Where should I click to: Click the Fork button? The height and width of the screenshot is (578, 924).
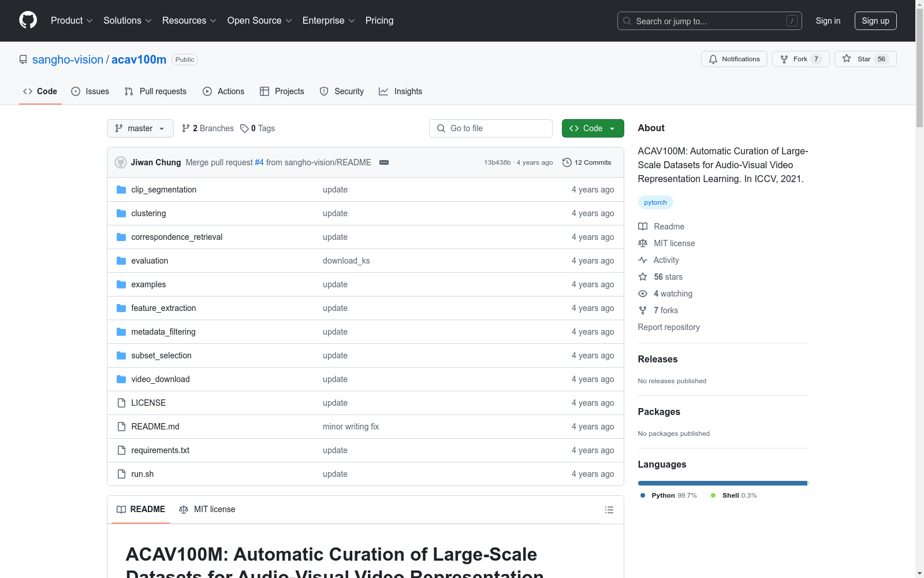click(800, 59)
